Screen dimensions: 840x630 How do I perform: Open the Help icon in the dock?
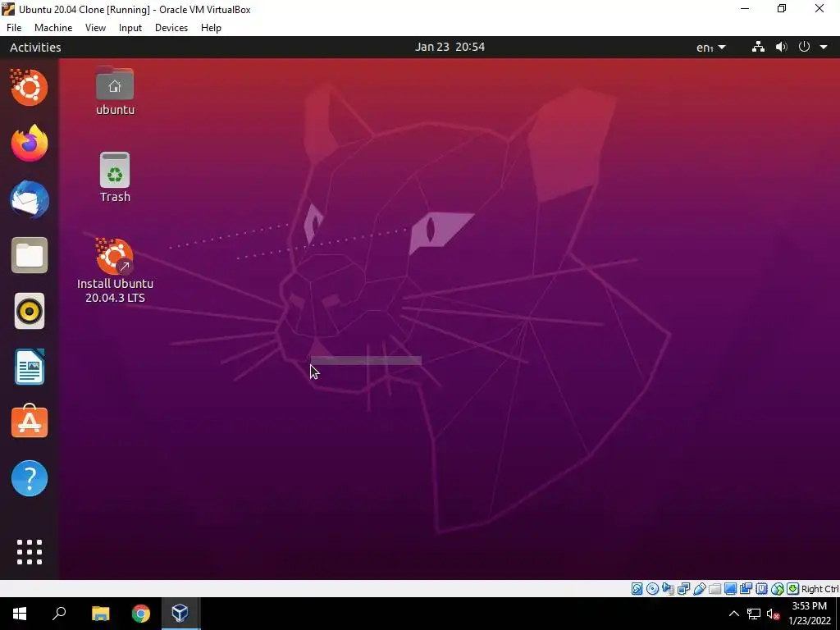(x=30, y=478)
